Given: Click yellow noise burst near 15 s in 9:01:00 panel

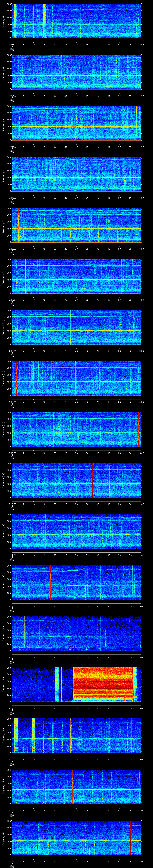Looking at the screenshot, I should pos(44,20).
